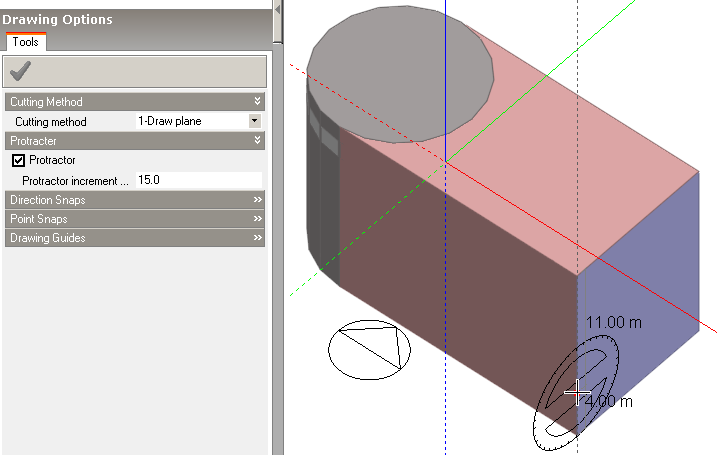Select the window on the cylindrical wall

[x=329, y=140]
